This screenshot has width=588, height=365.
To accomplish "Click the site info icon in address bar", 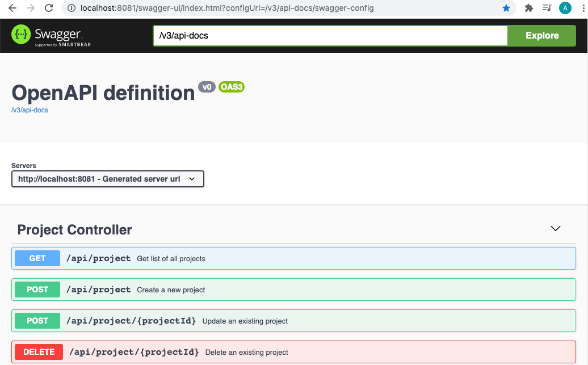I will (71, 9).
